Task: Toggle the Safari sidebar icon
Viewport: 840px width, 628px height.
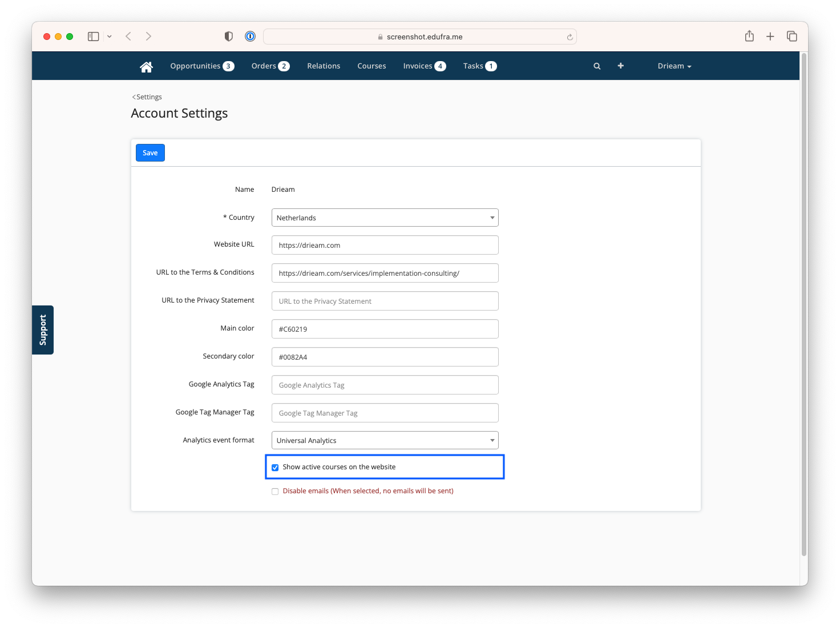Action: (x=94, y=37)
